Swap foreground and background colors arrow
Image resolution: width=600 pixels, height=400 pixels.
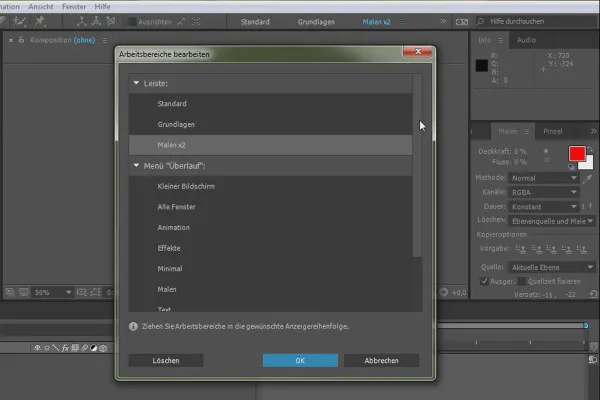coord(590,149)
